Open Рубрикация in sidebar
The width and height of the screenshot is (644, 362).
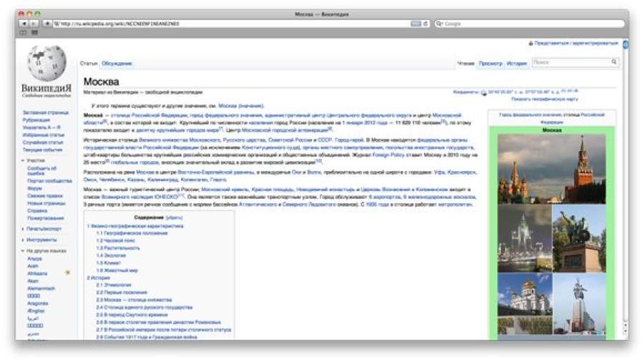pos(36,120)
